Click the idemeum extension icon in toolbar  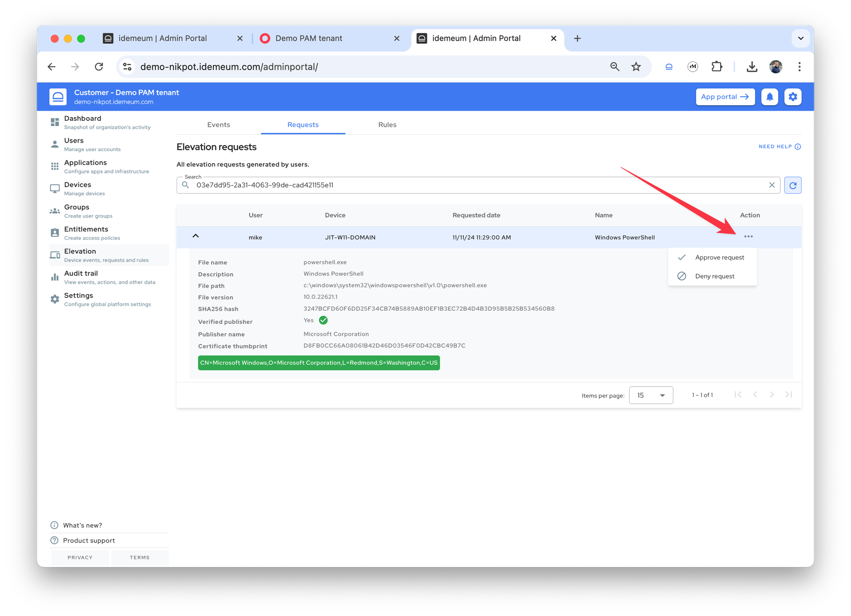[669, 66]
